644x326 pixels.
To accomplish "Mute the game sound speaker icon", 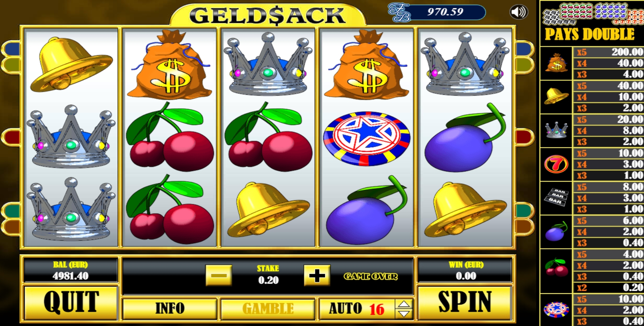I will 519,12.
